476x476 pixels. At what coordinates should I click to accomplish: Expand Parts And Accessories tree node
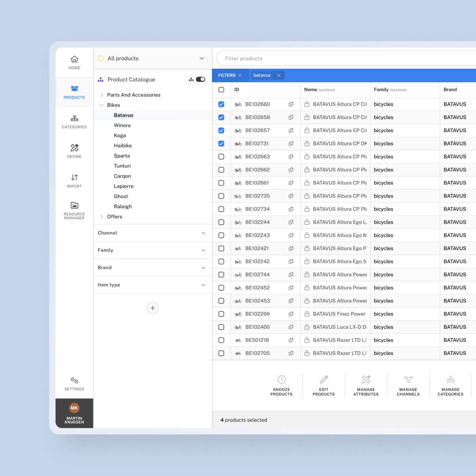[x=102, y=95]
